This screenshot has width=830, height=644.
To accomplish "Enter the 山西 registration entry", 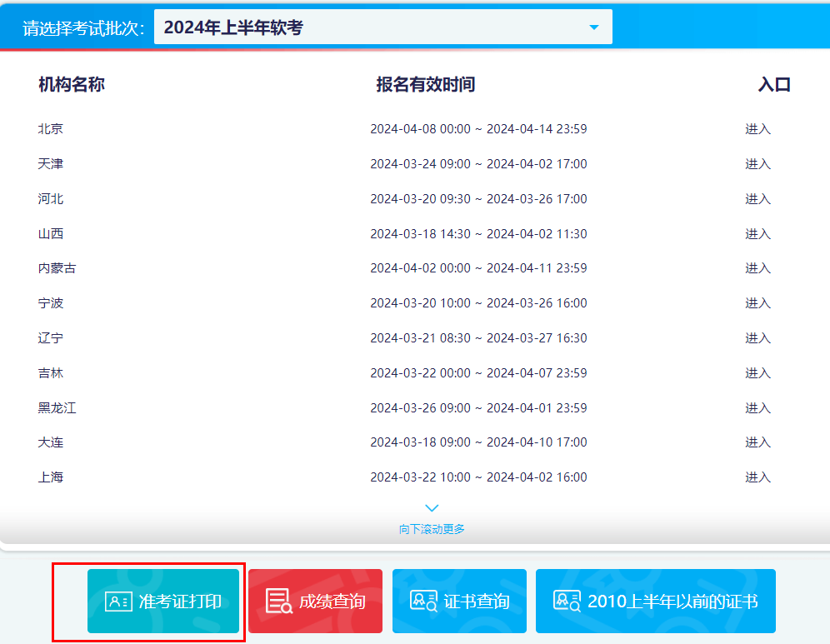I will coord(758,234).
